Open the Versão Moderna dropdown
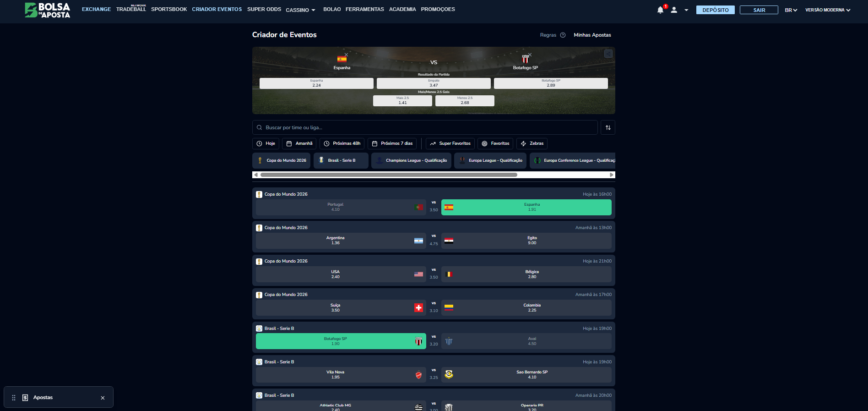This screenshot has height=411, width=868. pyautogui.click(x=828, y=10)
